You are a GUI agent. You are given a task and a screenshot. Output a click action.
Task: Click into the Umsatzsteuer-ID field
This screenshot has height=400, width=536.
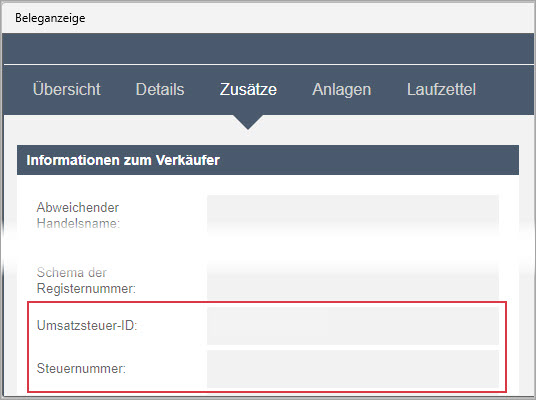click(x=353, y=325)
